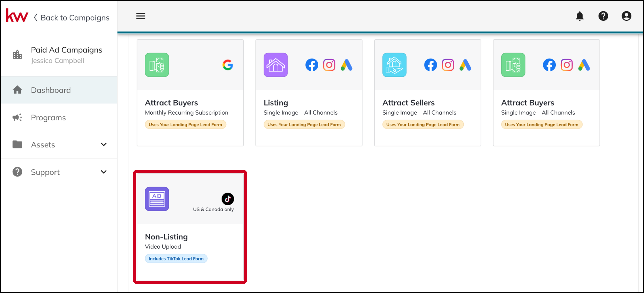Click Includes TikTok Lead Form badge
This screenshot has height=293, width=644.
(176, 259)
